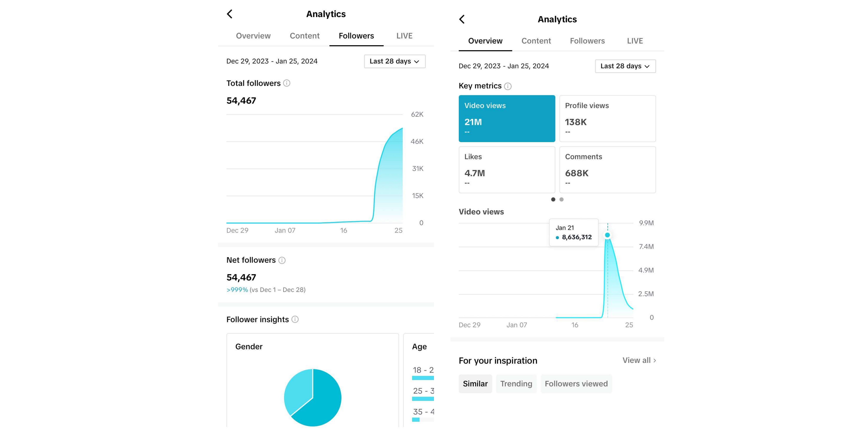This screenshot has height=434, width=868.
Task: Open the LIVE tab on the right screen
Action: pos(635,41)
